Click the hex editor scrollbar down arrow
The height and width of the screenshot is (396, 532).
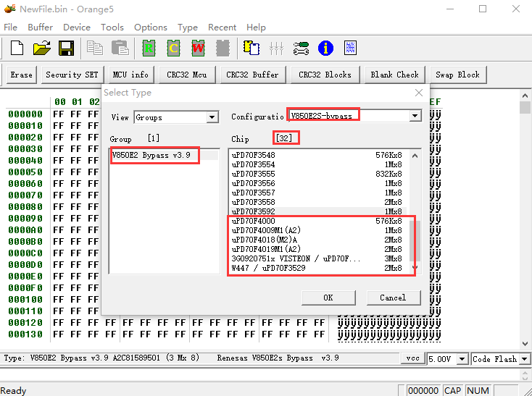coord(525,344)
